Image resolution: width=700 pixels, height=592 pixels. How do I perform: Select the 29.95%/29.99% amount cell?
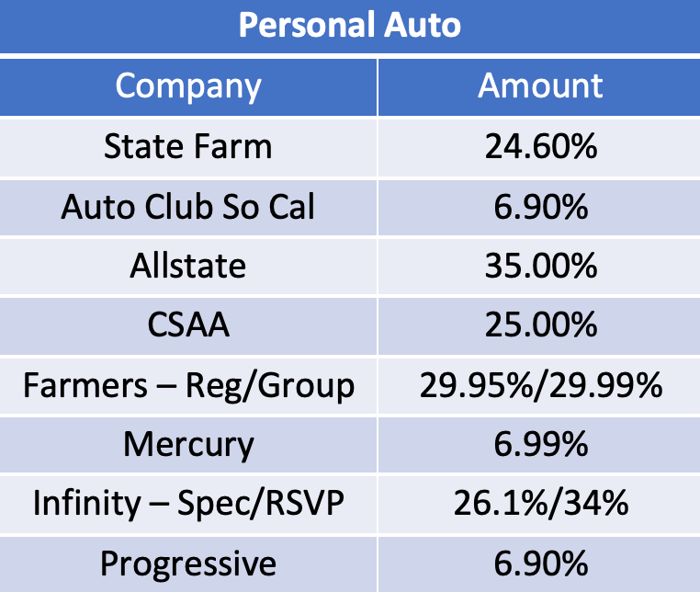click(539, 385)
